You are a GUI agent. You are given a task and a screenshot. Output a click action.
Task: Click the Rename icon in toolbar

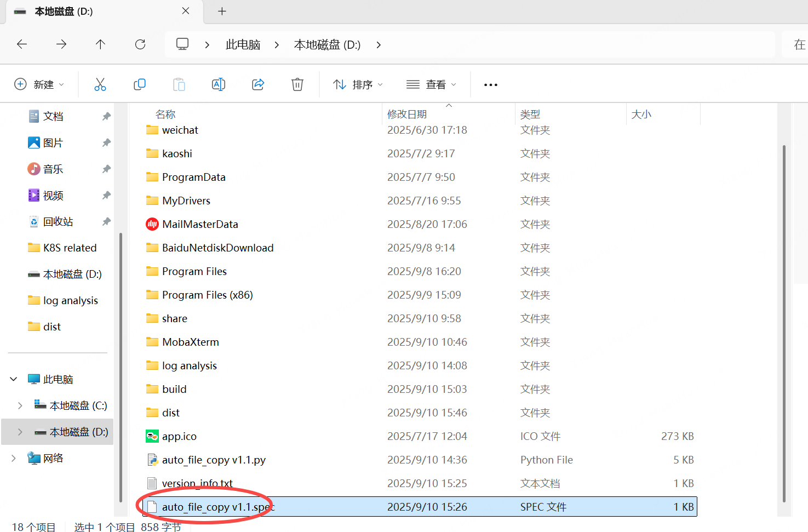tap(218, 84)
